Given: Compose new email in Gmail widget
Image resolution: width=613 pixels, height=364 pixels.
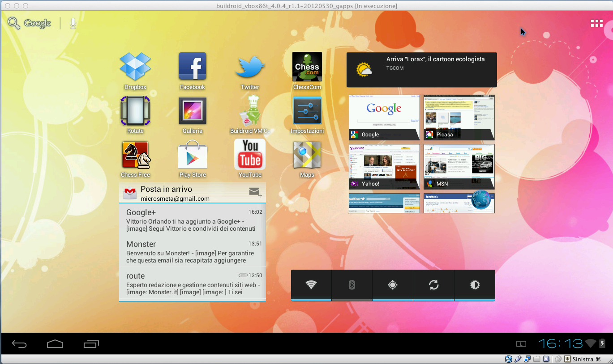Looking at the screenshot, I should pyautogui.click(x=255, y=192).
